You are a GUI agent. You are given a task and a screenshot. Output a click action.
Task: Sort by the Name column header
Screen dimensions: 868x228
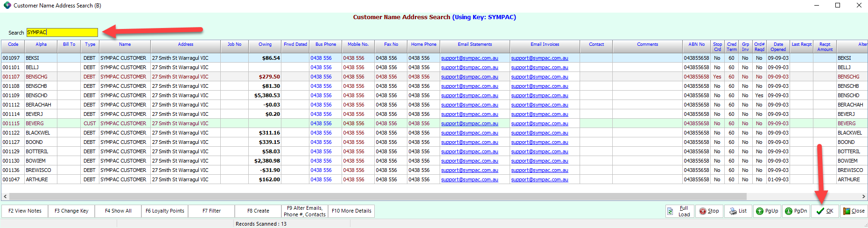[x=125, y=46]
